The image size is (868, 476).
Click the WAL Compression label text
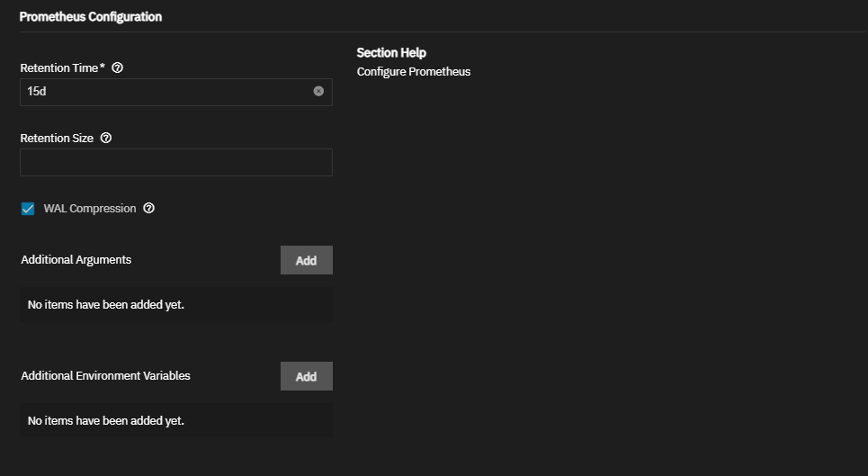click(x=90, y=209)
